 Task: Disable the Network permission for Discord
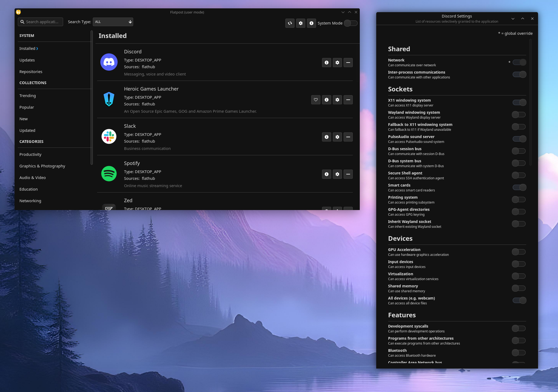coord(519,62)
